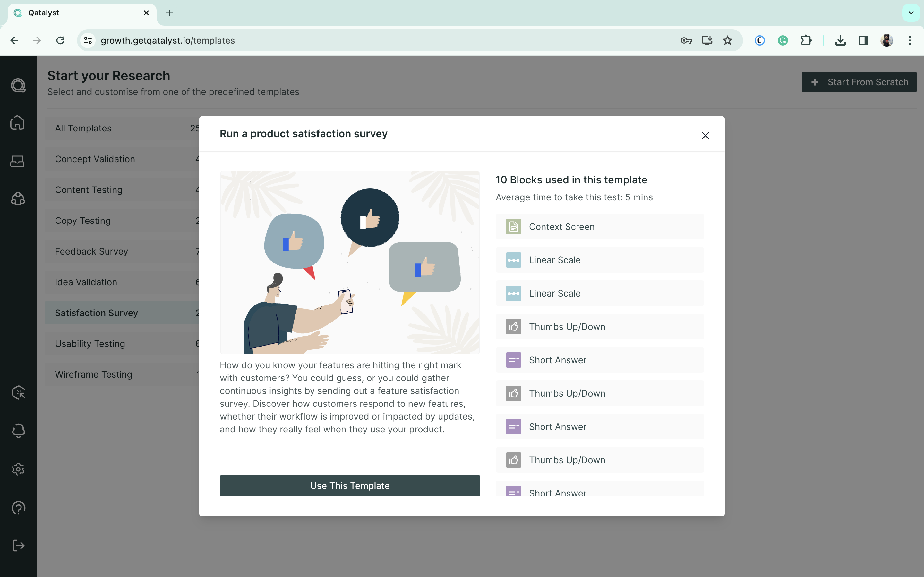The width and height of the screenshot is (924, 577).
Task: Click the survey illustration thumbnail
Action: (350, 262)
